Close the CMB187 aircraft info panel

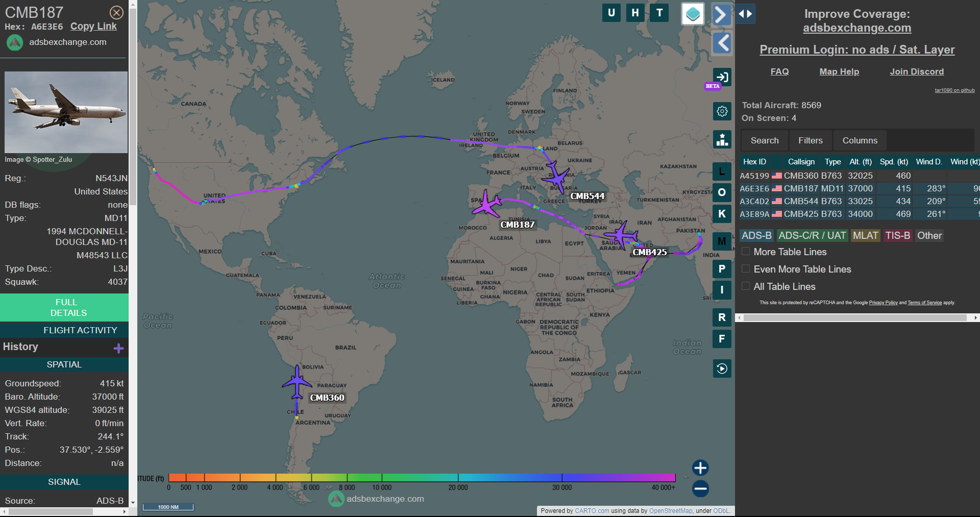tap(116, 12)
